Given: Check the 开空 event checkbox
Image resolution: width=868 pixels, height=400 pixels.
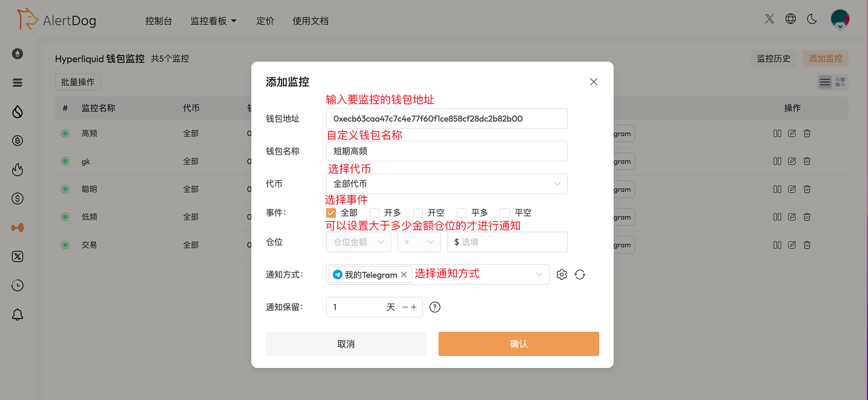Looking at the screenshot, I should coord(418,213).
